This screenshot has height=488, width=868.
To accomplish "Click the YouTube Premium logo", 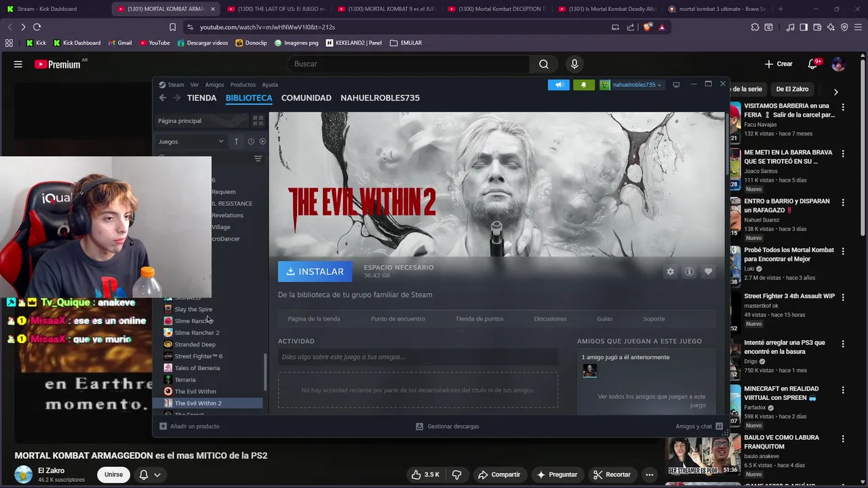I will pyautogui.click(x=58, y=64).
